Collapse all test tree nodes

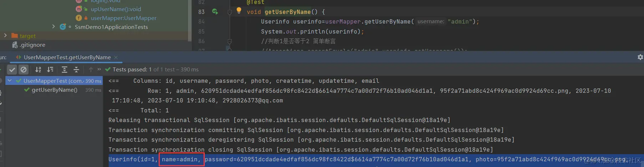coord(76,70)
